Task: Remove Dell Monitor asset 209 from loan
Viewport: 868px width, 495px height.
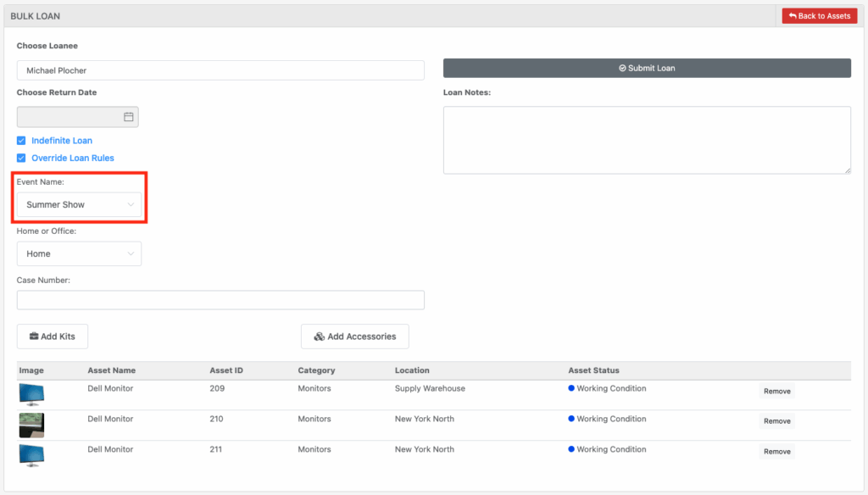Action: point(776,392)
